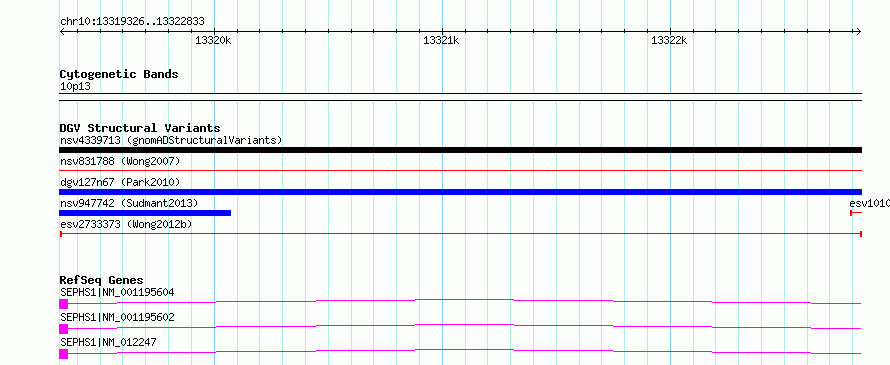Click the magenta exon box of NM_012247
890x365 pixels.
coord(63,354)
